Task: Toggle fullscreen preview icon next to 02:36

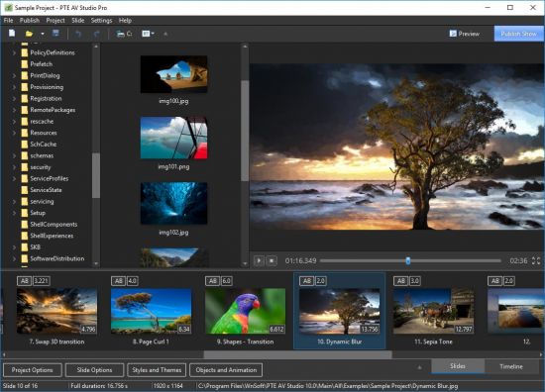Action: pos(536,260)
